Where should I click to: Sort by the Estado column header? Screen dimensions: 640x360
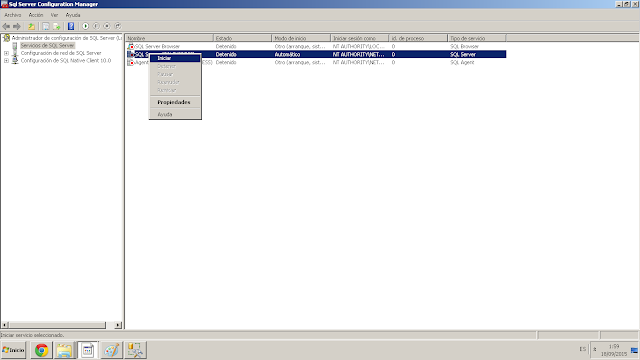[242, 38]
